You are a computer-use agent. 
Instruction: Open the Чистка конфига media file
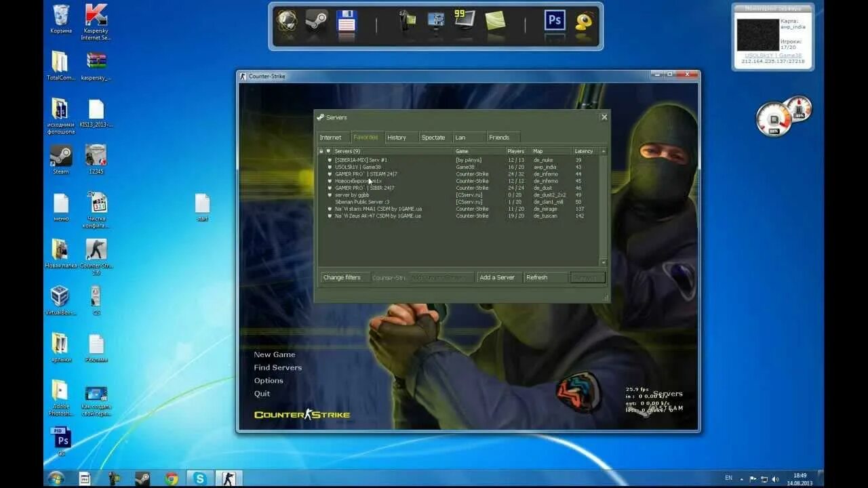97,210
